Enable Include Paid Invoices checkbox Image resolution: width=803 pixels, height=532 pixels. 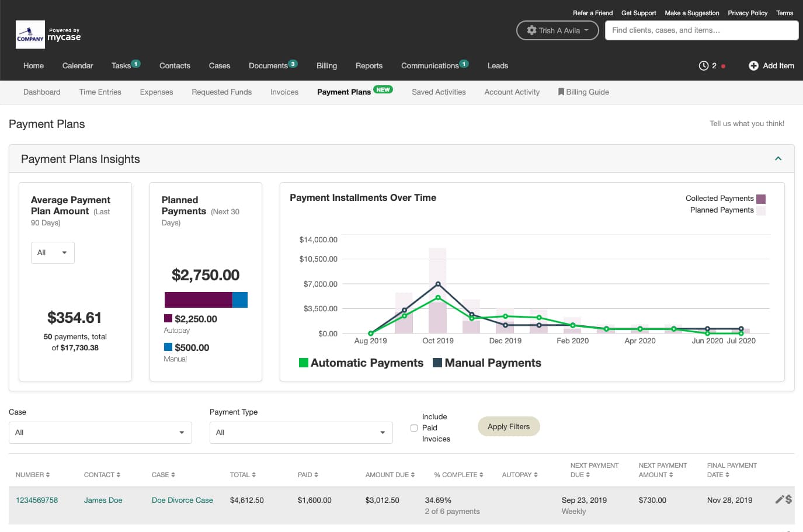point(414,428)
